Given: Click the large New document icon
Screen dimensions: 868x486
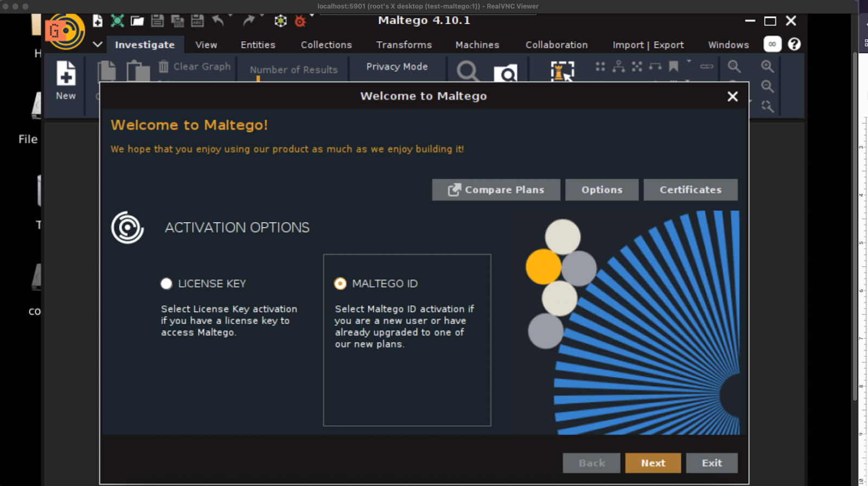Looking at the screenshot, I should pyautogui.click(x=66, y=73).
